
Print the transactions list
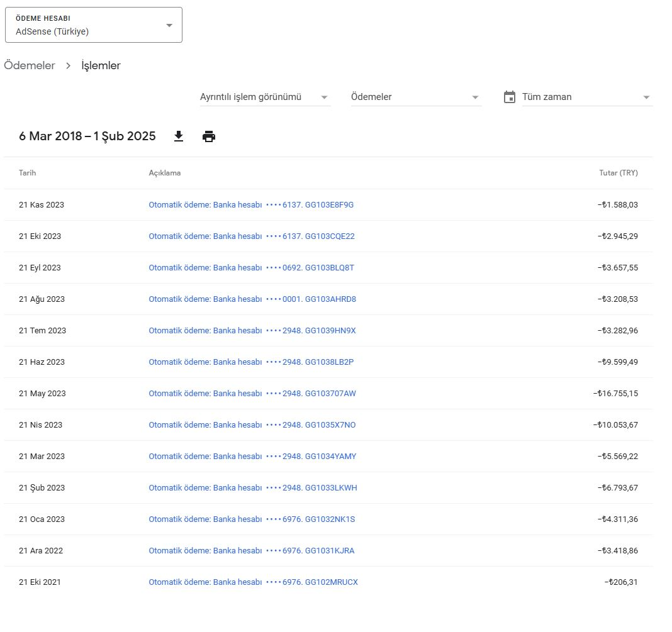209,136
